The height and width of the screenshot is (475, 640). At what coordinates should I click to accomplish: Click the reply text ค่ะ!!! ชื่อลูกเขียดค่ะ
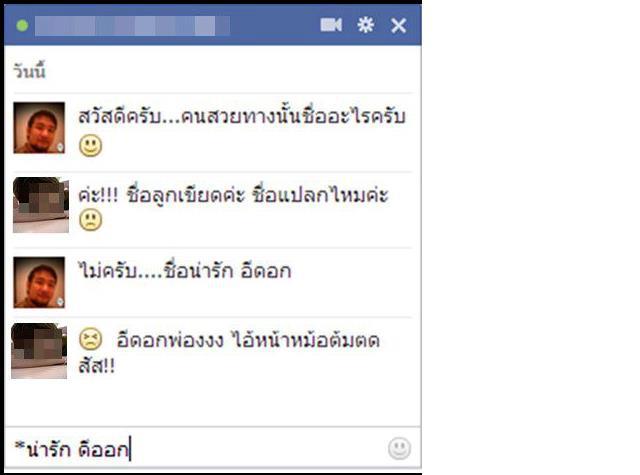233,195
